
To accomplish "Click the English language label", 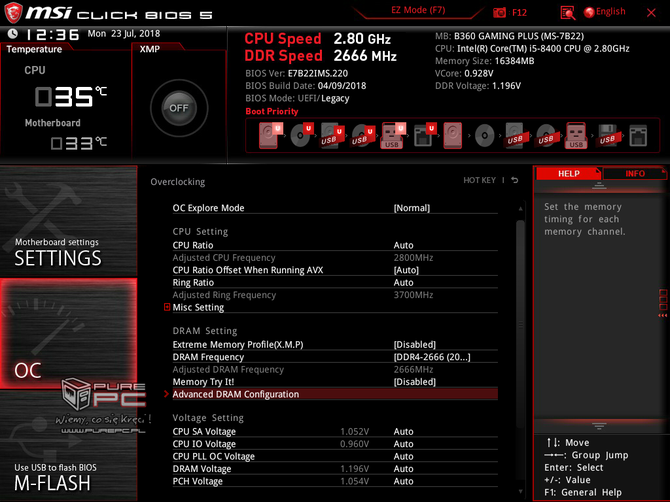I will click(x=611, y=12).
